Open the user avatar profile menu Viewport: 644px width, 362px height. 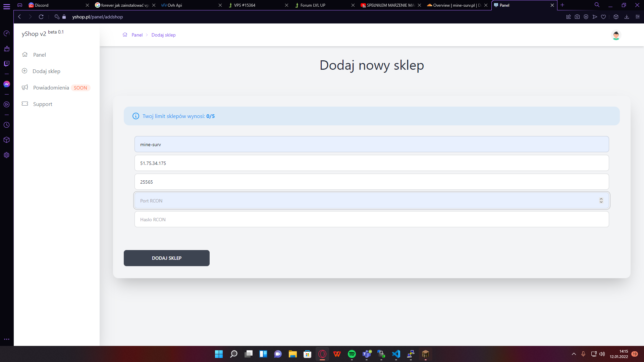coord(616,35)
